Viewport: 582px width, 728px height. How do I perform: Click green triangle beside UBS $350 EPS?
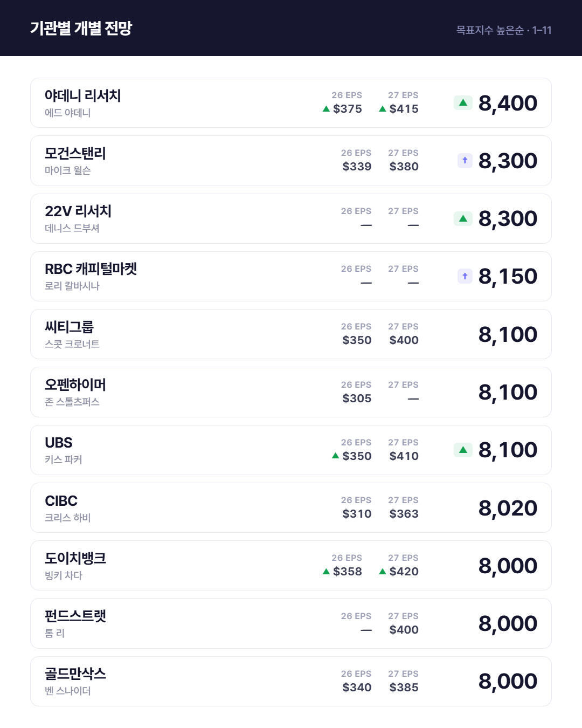pyautogui.click(x=336, y=456)
